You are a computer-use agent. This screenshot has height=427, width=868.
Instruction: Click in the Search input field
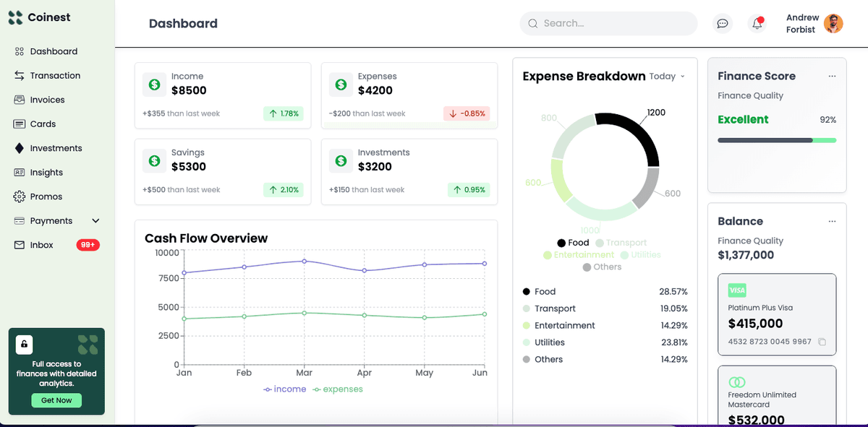pos(608,23)
